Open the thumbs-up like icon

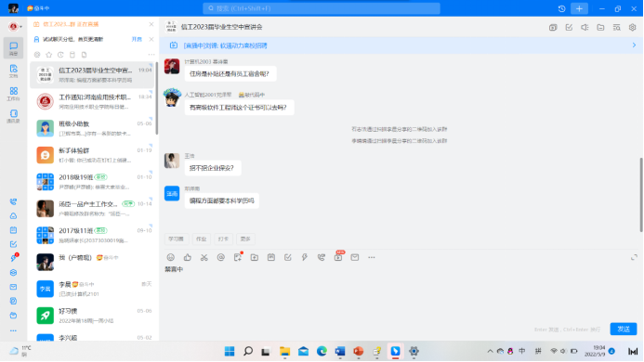pos(188,257)
